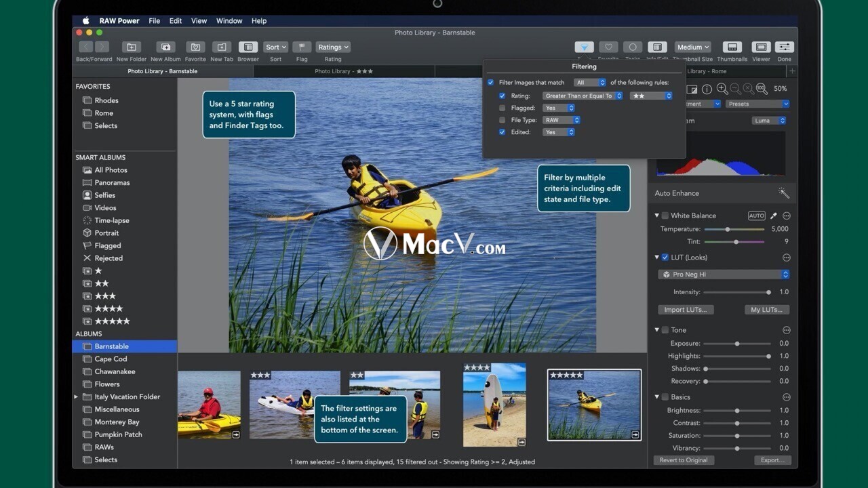868x488 pixels.
Task: Open the File menu
Action: 155,21
